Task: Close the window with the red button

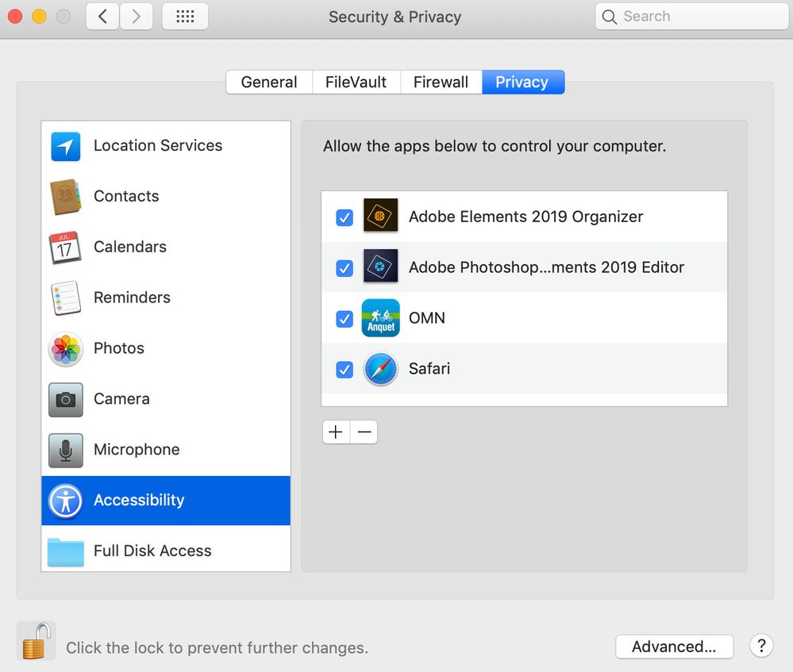Action: 15,16
